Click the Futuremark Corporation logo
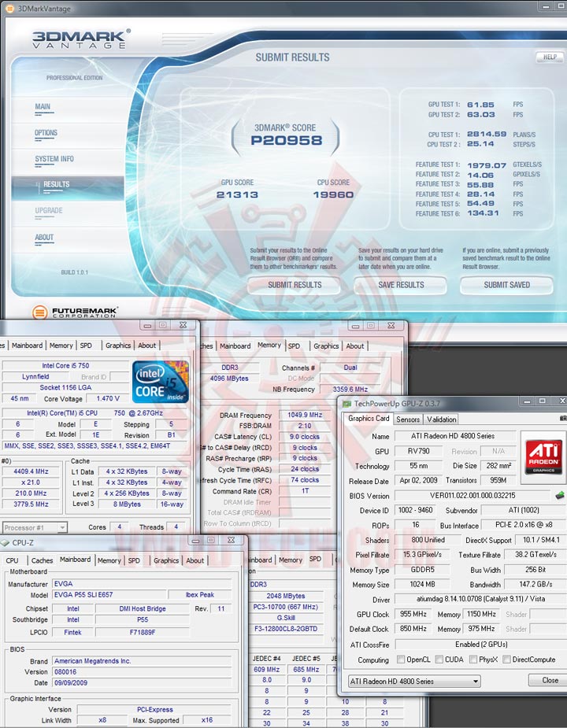 point(75,312)
